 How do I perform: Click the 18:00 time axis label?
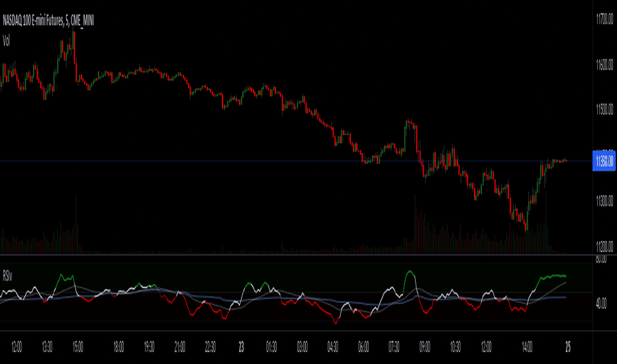[119, 347]
